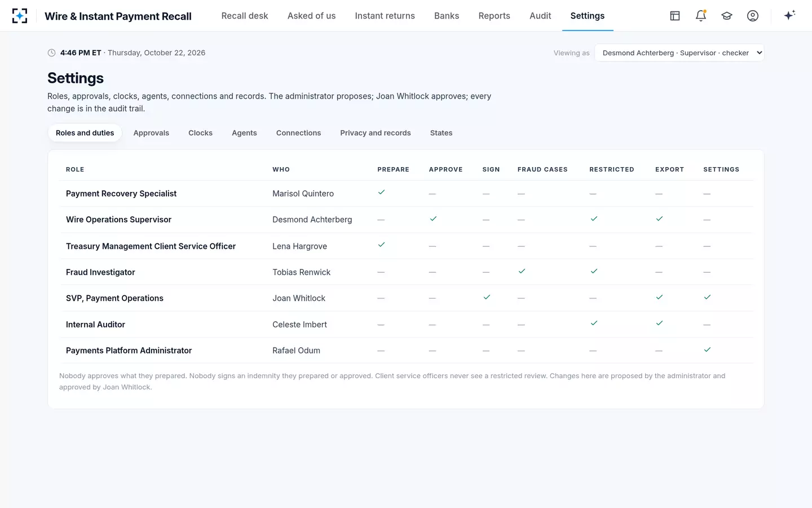Image resolution: width=812 pixels, height=508 pixels.
Task: Open the Connections sub-tab
Action: pyautogui.click(x=298, y=133)
